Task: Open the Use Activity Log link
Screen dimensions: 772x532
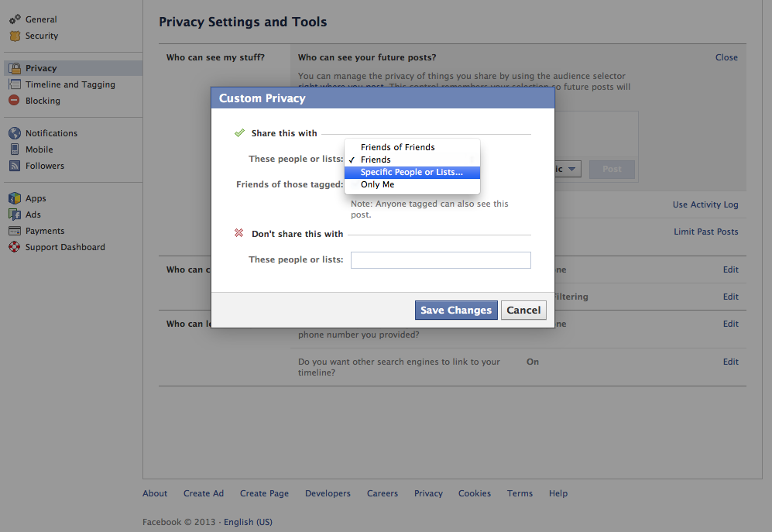Action: click(x=705, y=204)
